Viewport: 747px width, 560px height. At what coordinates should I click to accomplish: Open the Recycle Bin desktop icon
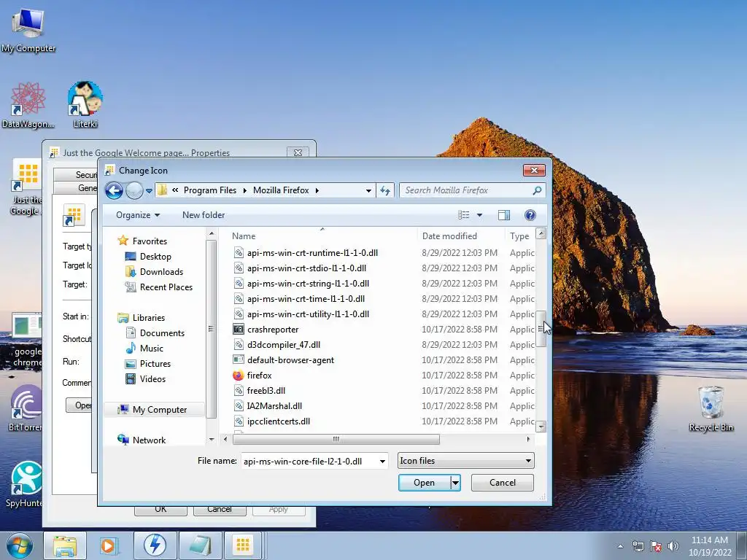[711, 408]
